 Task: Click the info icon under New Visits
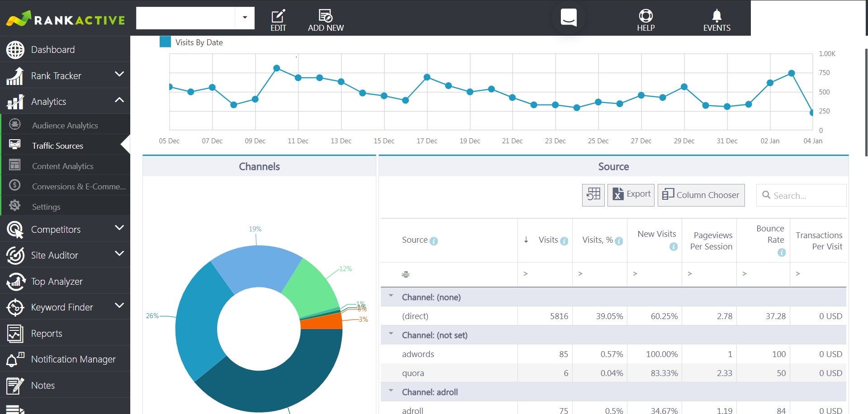tap(673, 247)
